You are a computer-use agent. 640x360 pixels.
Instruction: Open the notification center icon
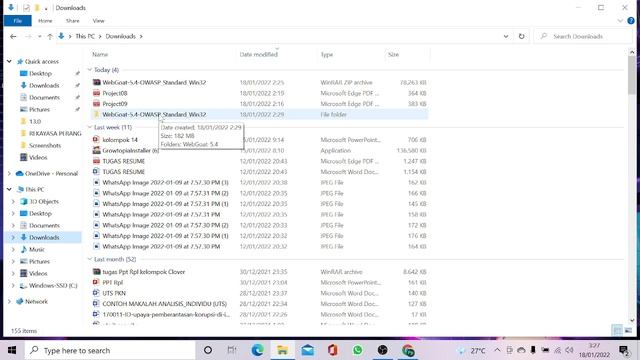tap(624, 350)
